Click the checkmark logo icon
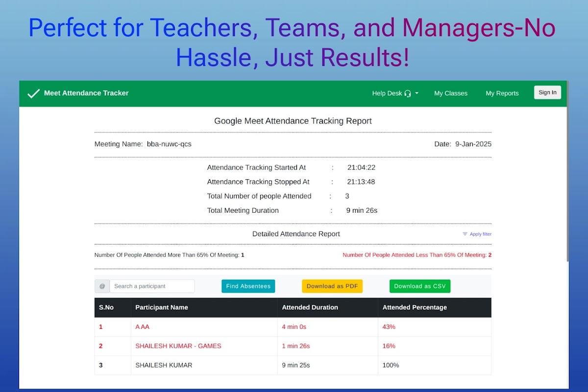This screenshot has height=392, width=588. click(x=33, y=94)
